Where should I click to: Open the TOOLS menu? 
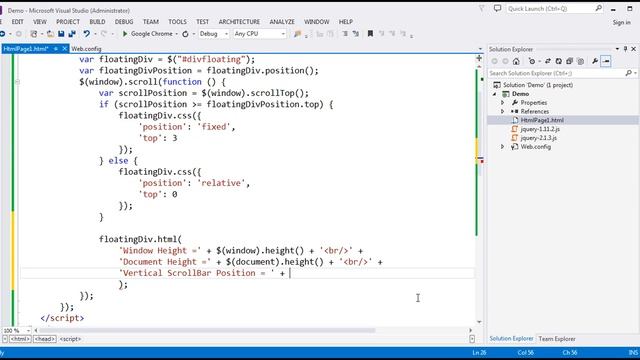(177, 22)
